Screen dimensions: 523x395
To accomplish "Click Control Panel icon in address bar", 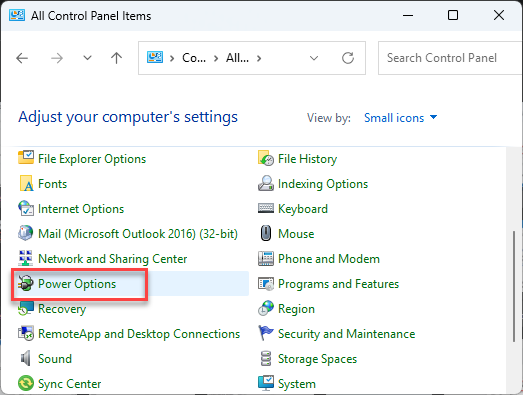I will [x=155, y=57].
